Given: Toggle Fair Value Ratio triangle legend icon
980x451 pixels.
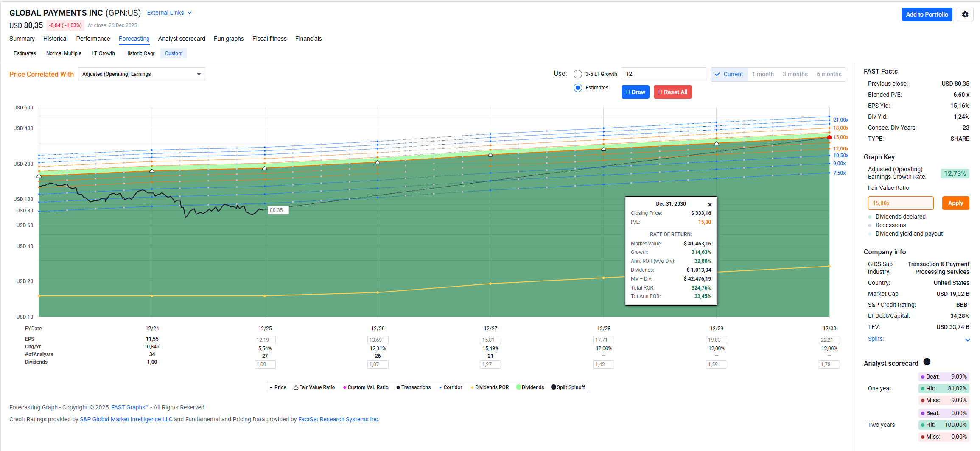Looking at the screenshot, I should click(296, 387).
